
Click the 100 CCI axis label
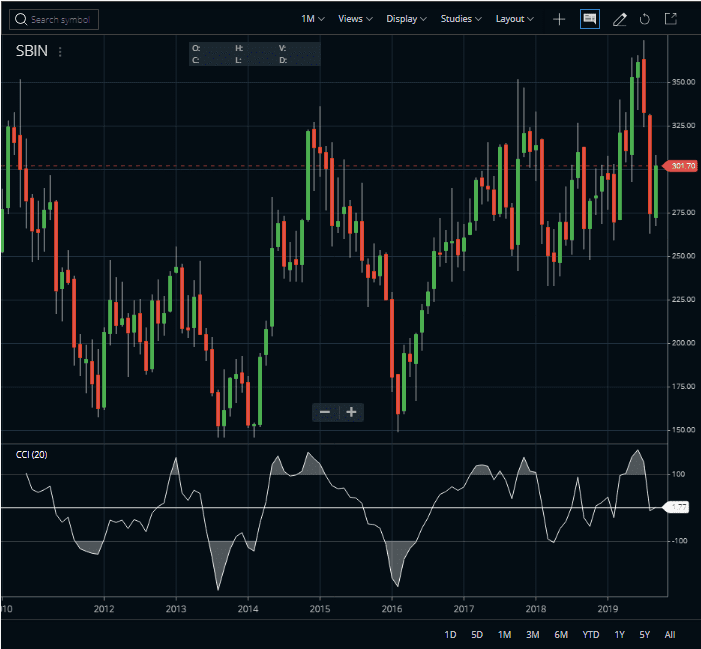tap(678, 474)
